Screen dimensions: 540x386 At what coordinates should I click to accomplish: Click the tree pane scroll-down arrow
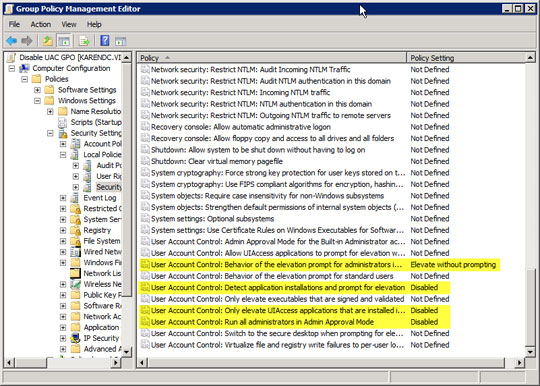126,352
